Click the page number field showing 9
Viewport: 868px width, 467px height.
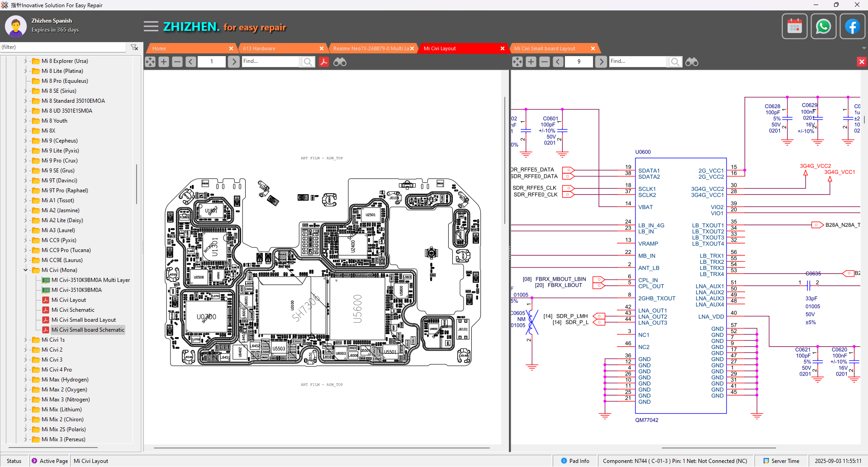[x=579, y=62]
